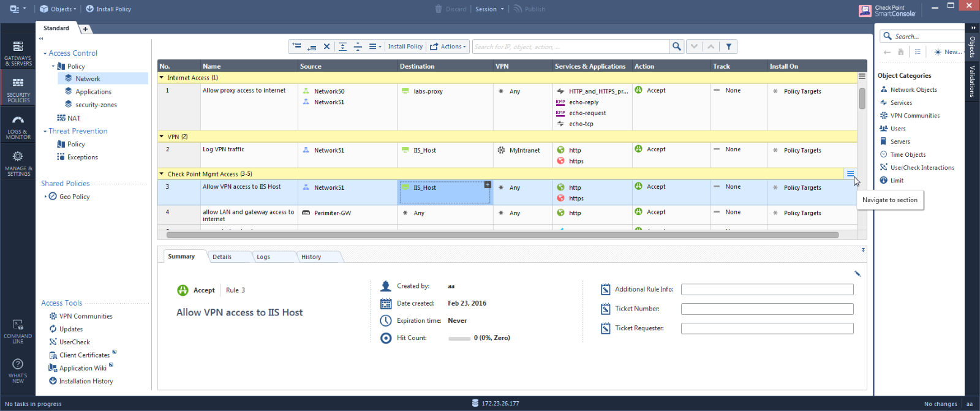Open the Validations side tab

tap(972, 81)
